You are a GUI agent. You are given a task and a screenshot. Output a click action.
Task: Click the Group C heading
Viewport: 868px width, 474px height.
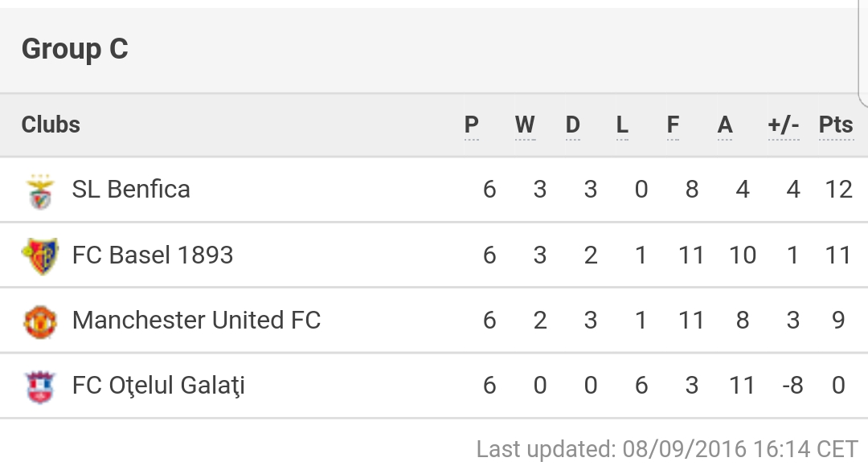[x=75, y=49]
